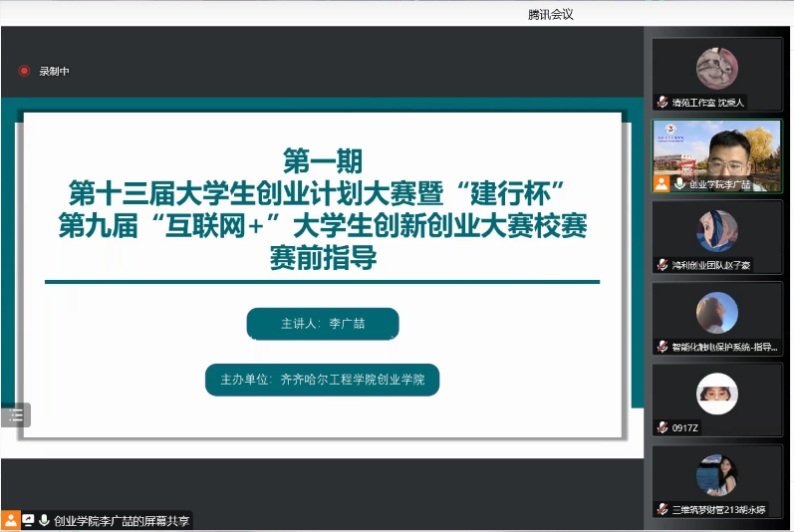794x532 pixels.
Task: Click the 录制中 recording status label
Action: (x=55, y=71)
